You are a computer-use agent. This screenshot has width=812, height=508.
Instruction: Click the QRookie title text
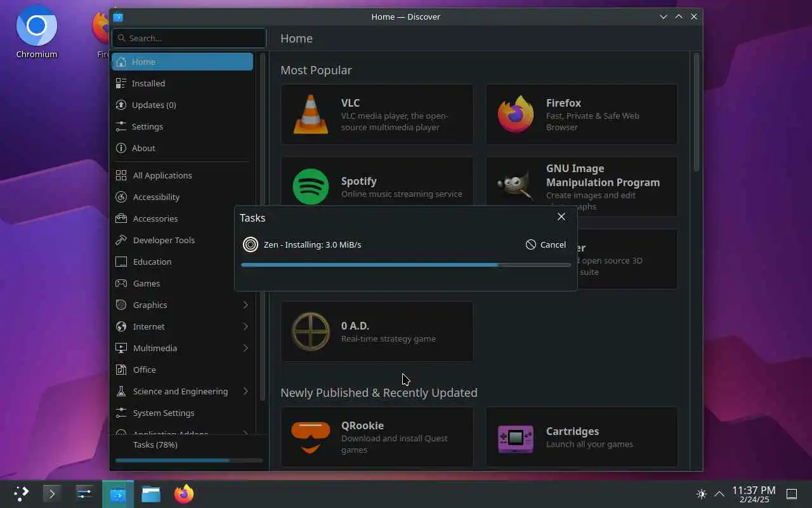pos(362,425)
